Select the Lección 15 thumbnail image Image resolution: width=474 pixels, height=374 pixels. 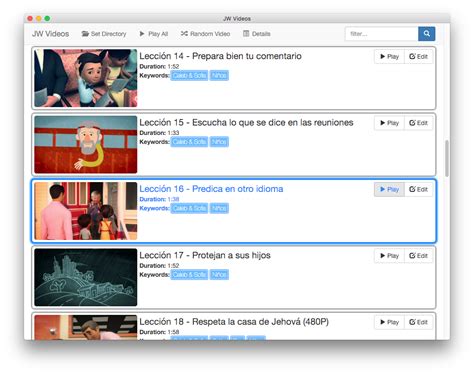point(86,144)
